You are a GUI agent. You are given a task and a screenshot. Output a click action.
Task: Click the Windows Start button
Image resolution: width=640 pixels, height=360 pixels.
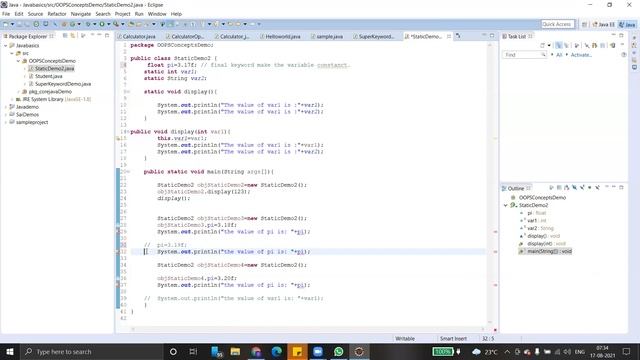[x=10, y=351]
